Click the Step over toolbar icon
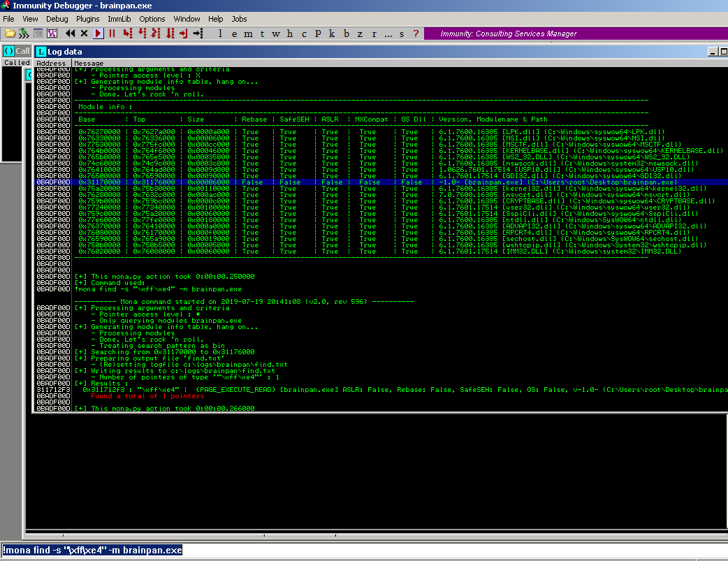The image size is (728, 561). point(142,34)
